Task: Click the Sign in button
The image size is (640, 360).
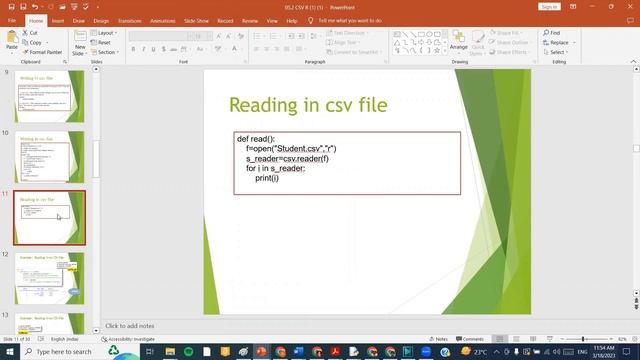Action: (549, 7)
